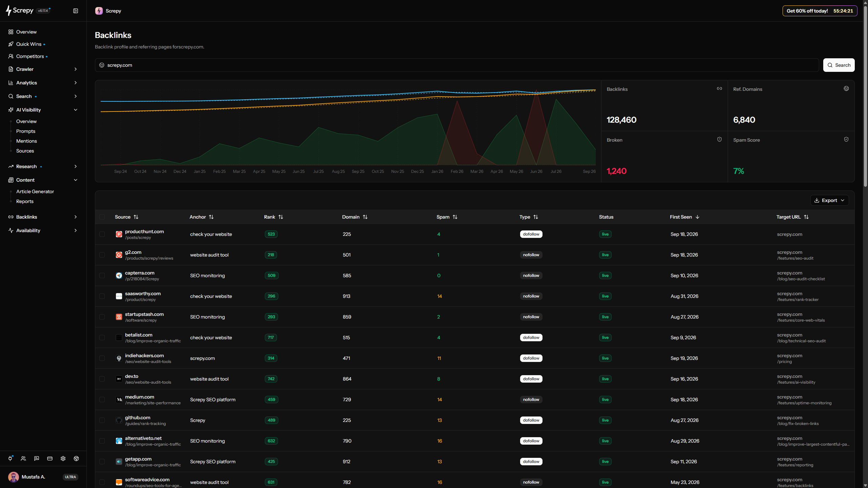
Task: Select the dev.to row checkbox
Action: (x=102, y=379)
